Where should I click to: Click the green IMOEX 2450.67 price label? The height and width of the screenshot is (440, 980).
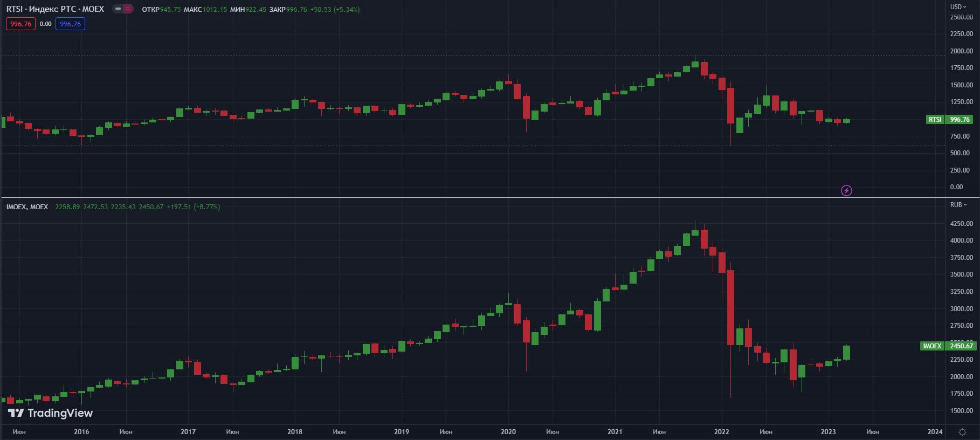tap(948, 346)
